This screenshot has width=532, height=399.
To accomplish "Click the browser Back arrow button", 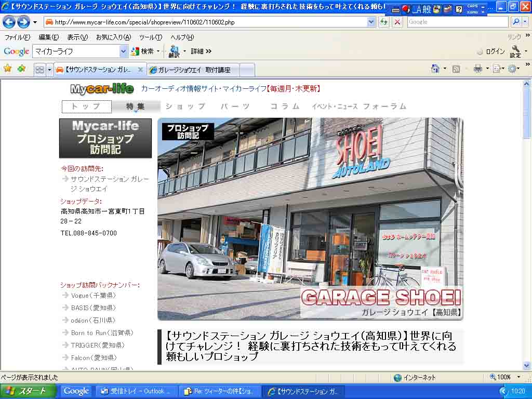I will click(9, 22).
